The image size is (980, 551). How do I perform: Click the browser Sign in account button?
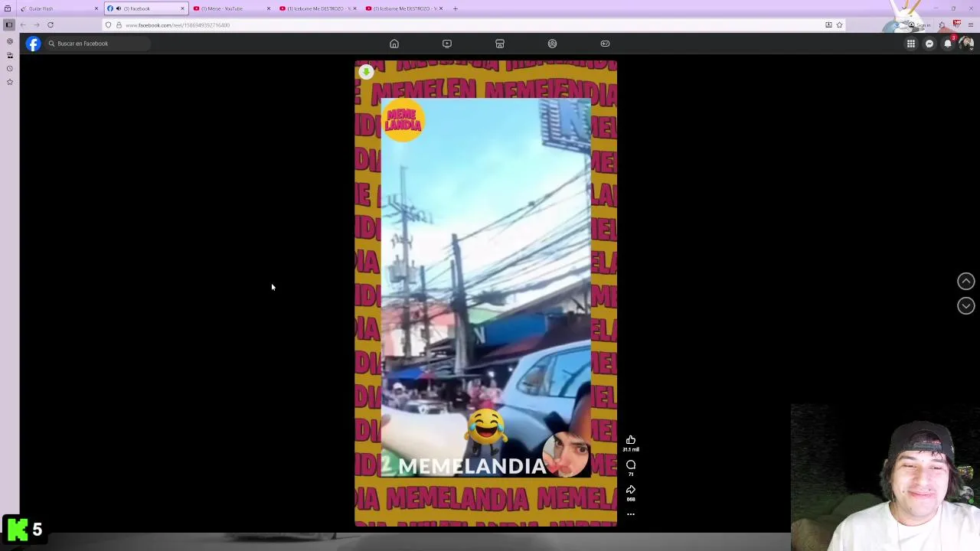point(920,25)
